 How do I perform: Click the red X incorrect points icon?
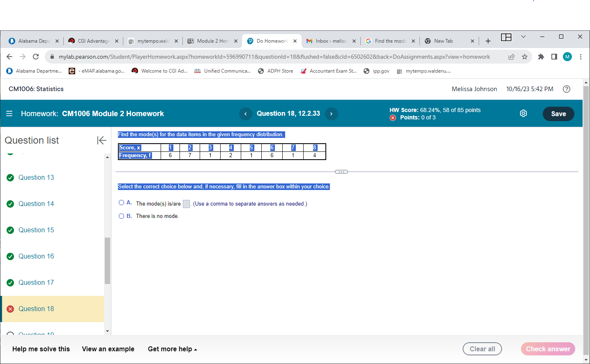coord(393,118)
